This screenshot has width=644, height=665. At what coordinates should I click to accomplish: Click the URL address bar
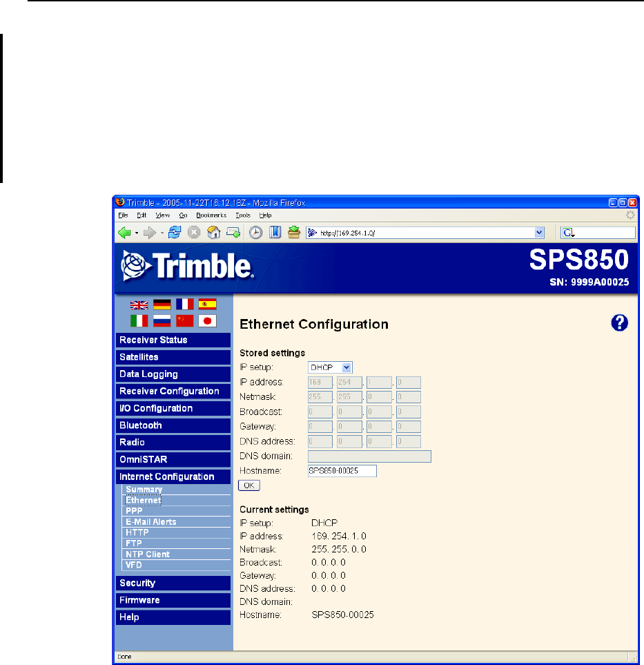[425, 233]
